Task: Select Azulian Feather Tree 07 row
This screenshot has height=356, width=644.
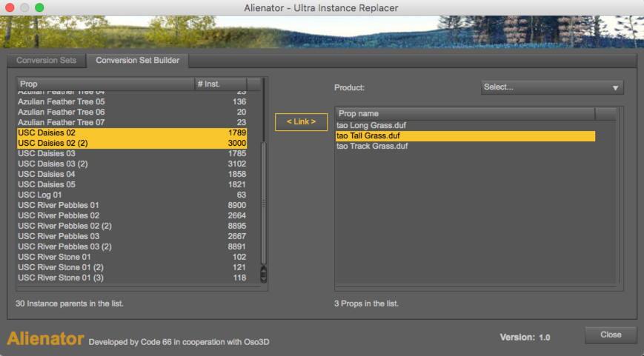Action: coord(132,122)
